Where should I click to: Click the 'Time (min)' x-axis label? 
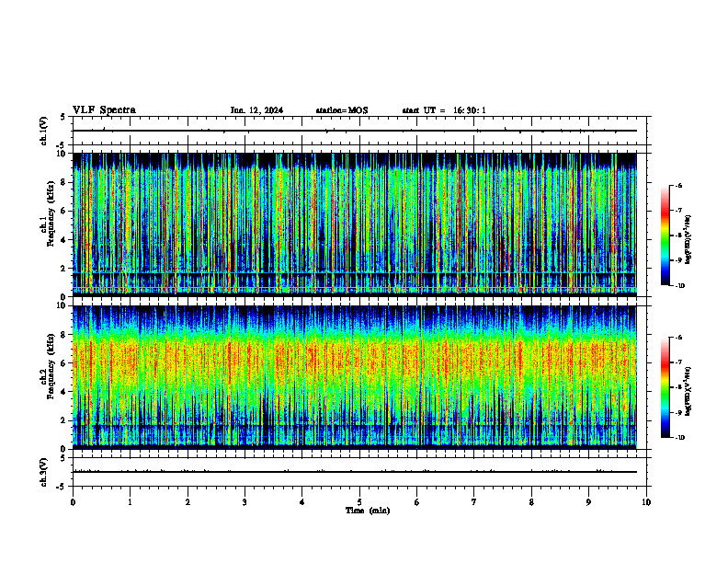pos(368,511)
